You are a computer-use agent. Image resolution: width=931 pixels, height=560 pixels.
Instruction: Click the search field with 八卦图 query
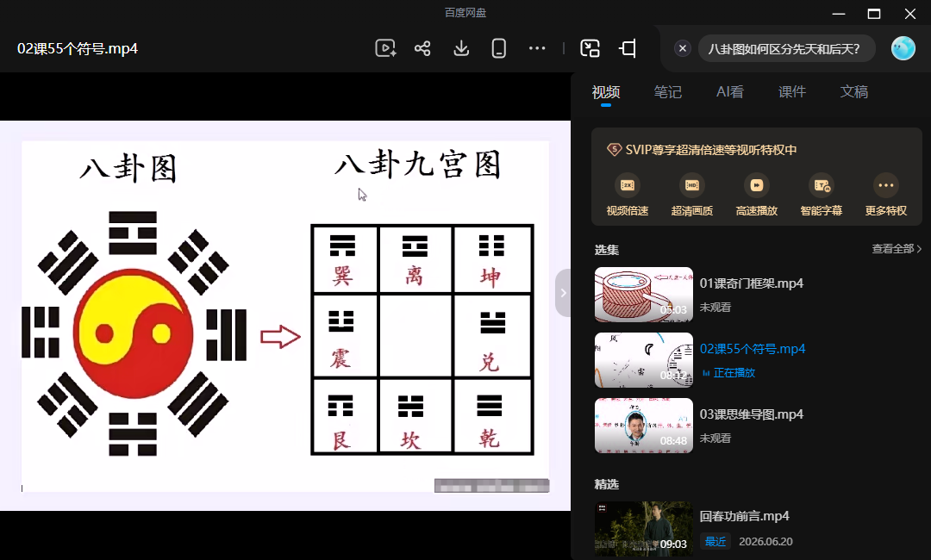(786, 48)
